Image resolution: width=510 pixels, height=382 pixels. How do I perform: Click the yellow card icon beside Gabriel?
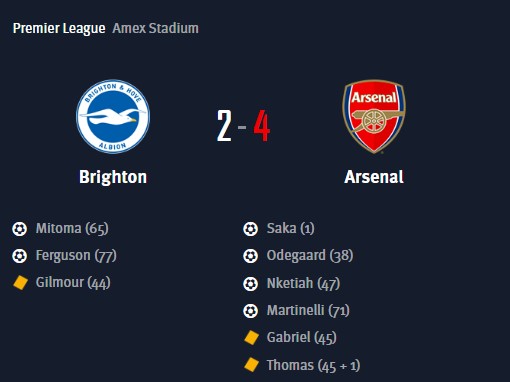251,337
